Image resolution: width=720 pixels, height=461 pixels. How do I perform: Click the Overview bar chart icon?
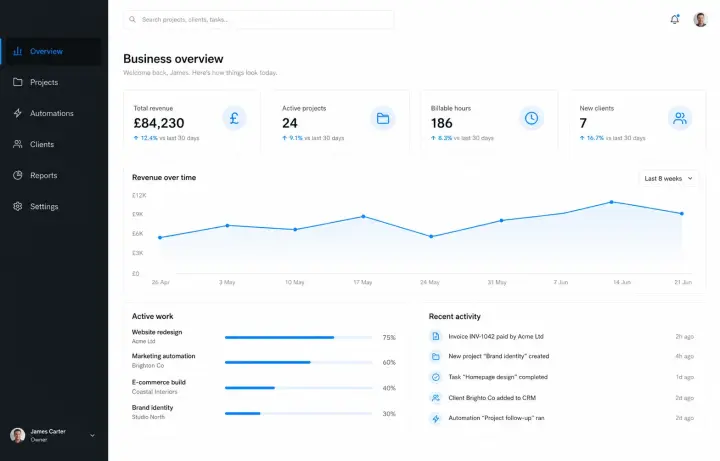coord(17,51)
